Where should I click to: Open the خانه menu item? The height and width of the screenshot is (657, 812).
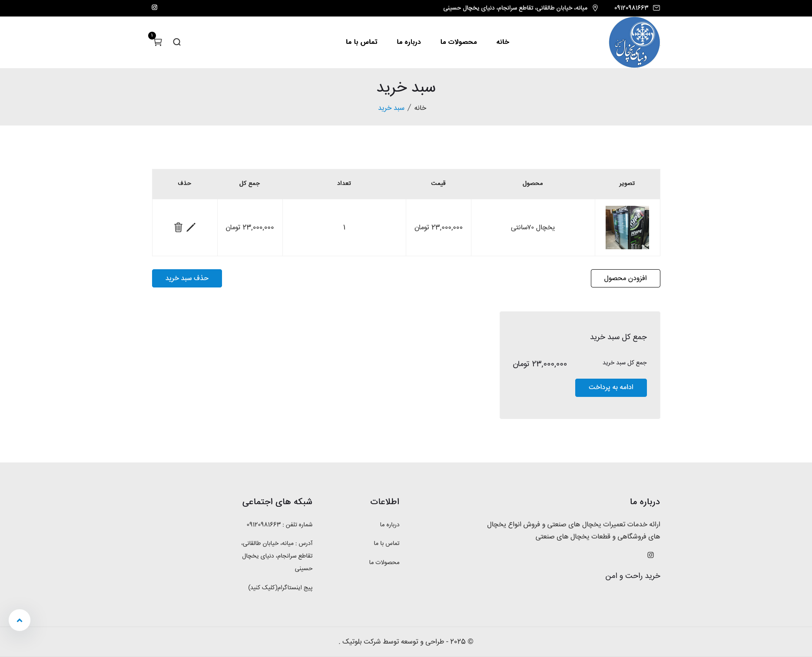[x=503, y=42]
